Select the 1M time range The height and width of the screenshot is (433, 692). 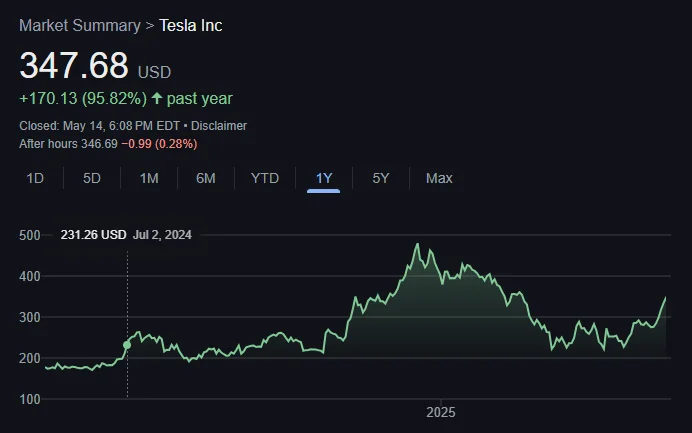coord(149,178)
